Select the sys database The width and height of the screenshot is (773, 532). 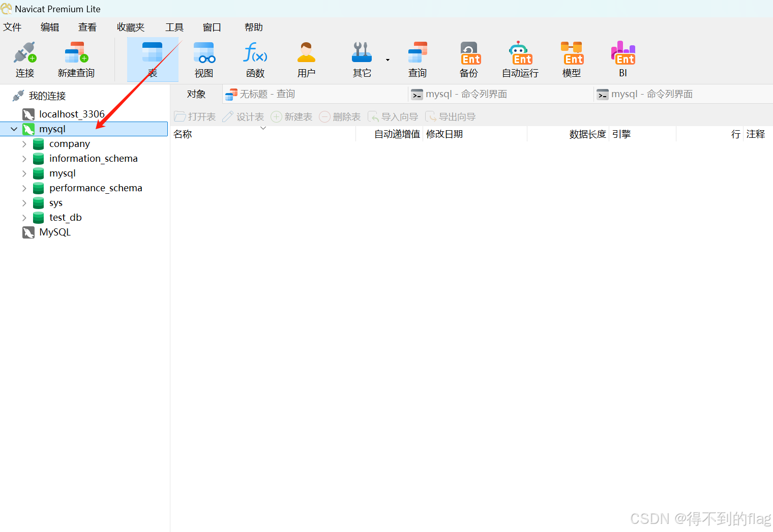point(56,203)
